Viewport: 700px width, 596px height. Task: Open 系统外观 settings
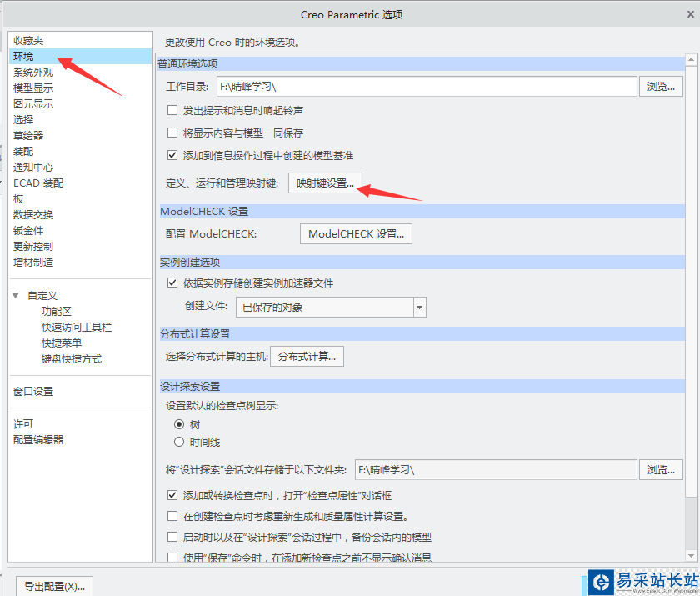[x=33, y=73]
